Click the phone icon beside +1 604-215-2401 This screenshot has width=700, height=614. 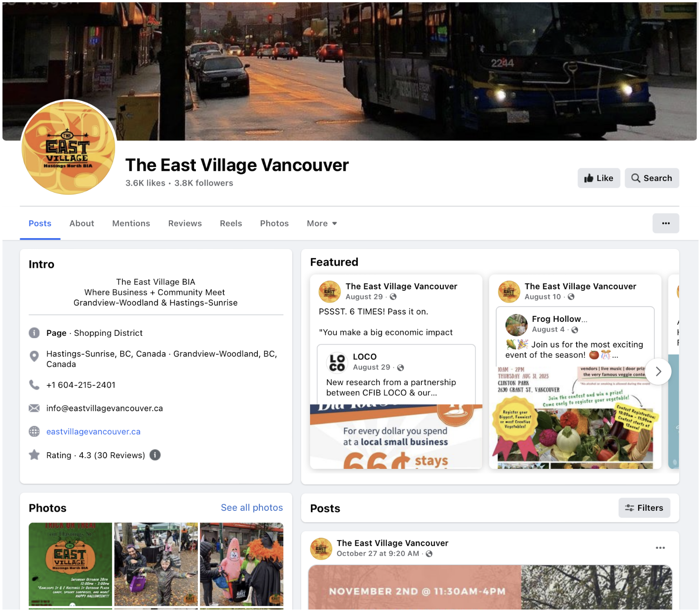point(34,385)
